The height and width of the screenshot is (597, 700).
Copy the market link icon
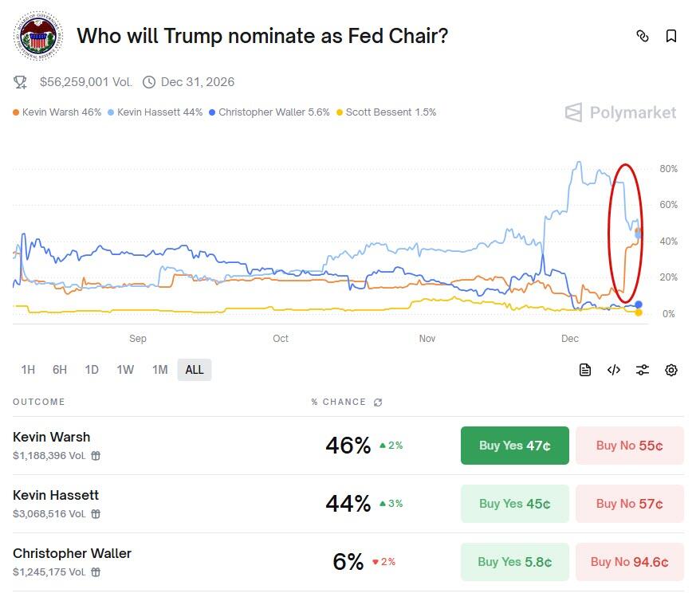[x=643, y=36]
